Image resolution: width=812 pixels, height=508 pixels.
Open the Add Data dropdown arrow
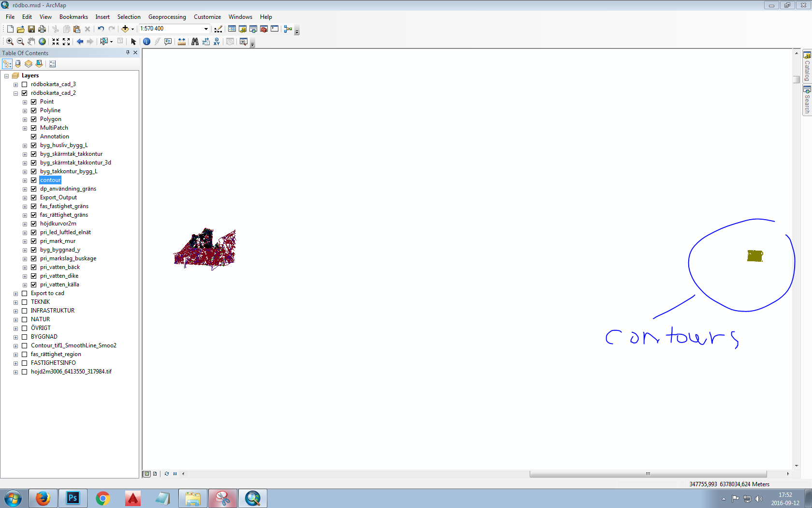[x=132, y=29]
